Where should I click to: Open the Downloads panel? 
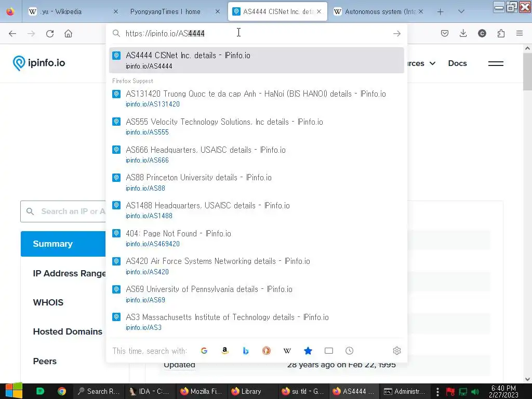463,33
